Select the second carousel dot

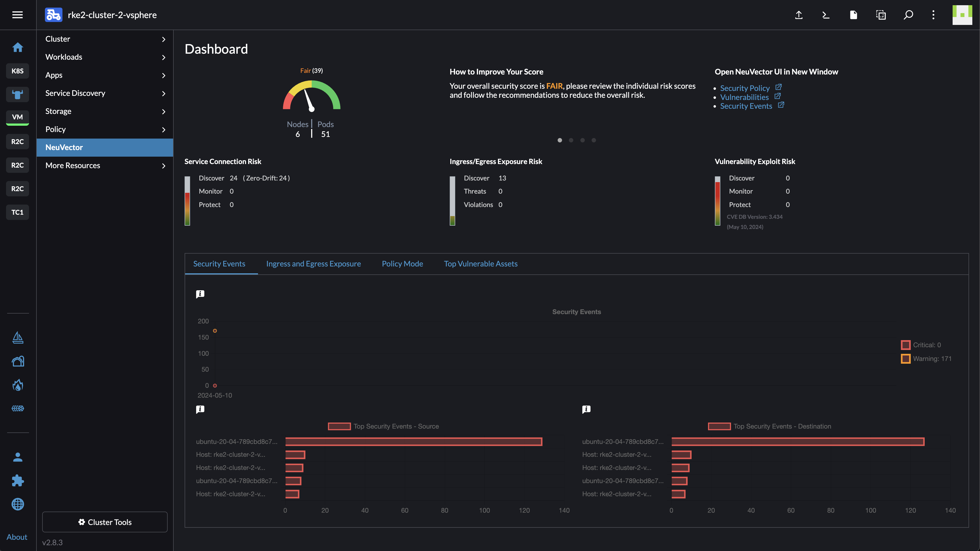571,140
